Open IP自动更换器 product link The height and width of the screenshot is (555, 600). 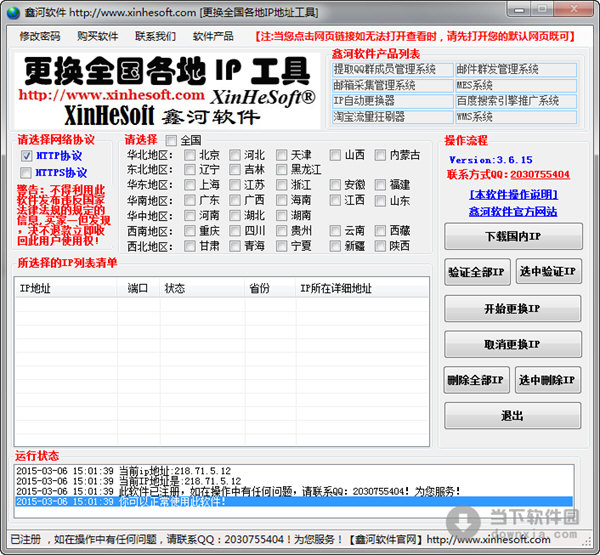(392, 101)
